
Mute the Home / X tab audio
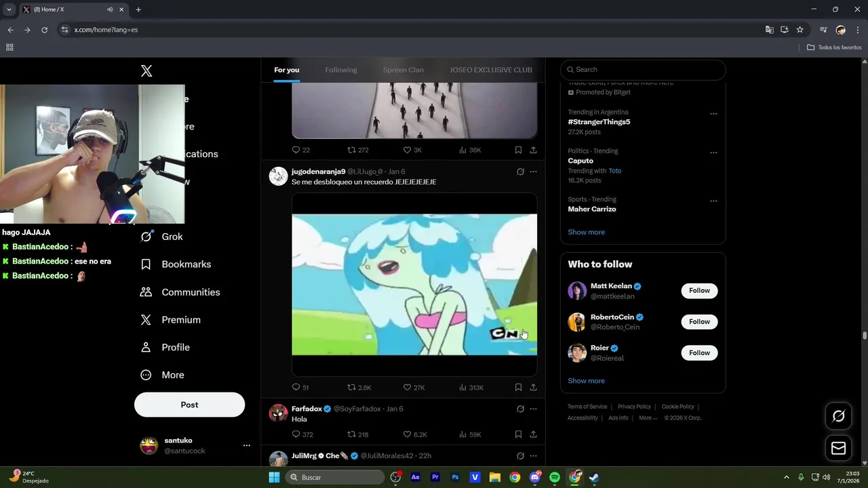tap(110, 9)
